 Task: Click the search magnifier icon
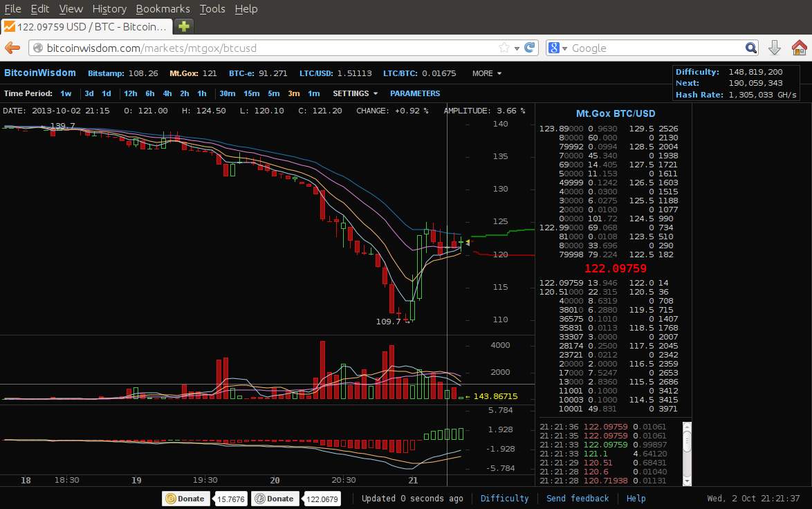click(750, 48)
